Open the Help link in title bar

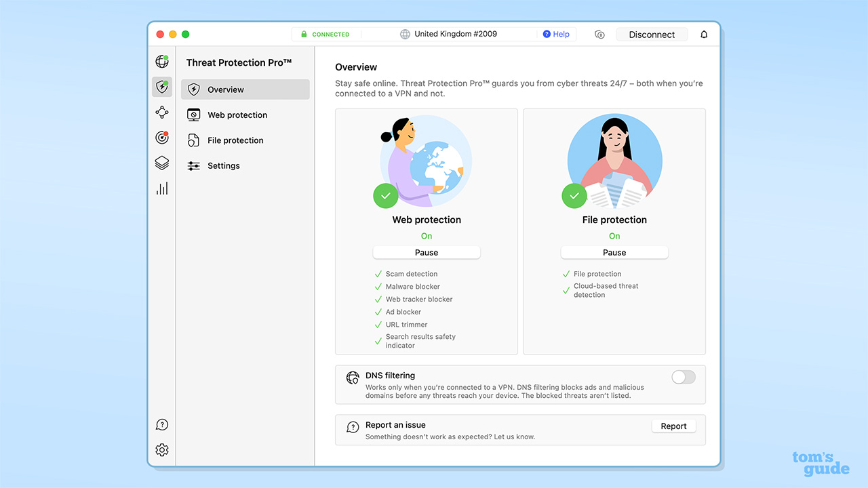click(x=556, y=35)
